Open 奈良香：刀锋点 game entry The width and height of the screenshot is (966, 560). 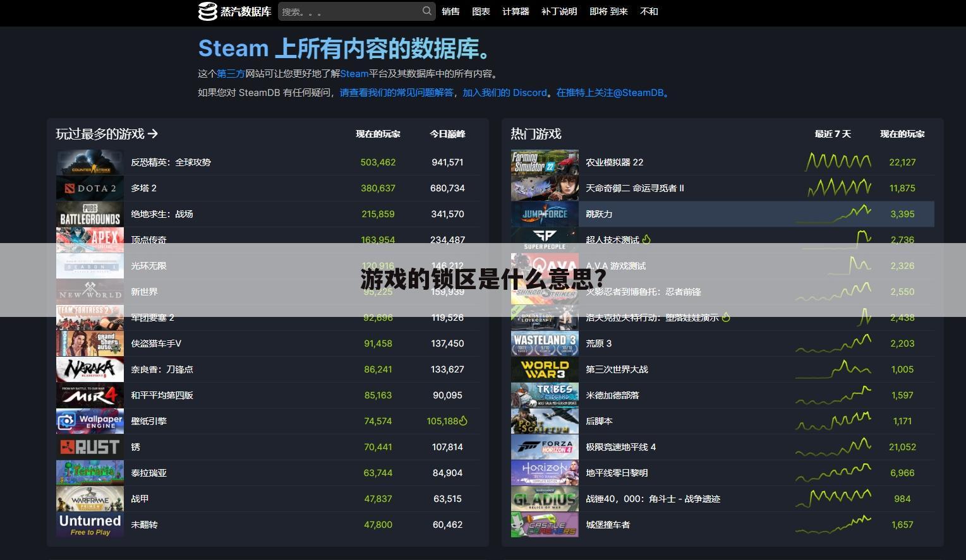tap(162, 369)
